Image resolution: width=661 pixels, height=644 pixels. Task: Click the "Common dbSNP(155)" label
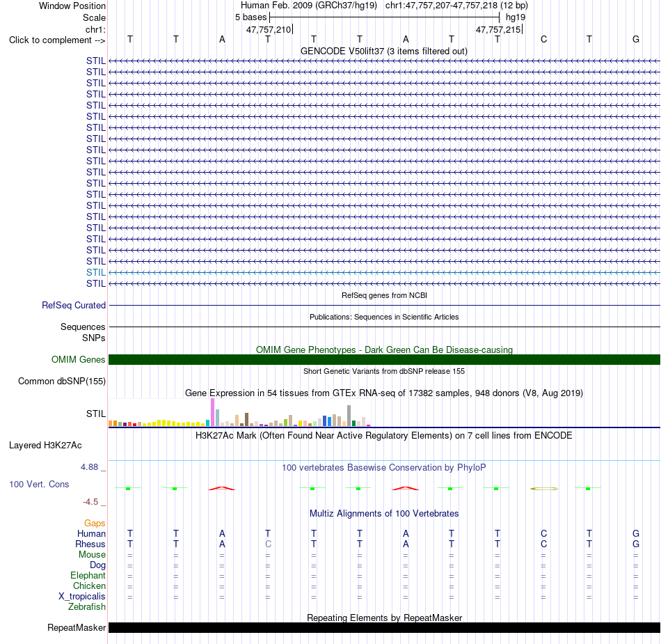pos(61,382)
